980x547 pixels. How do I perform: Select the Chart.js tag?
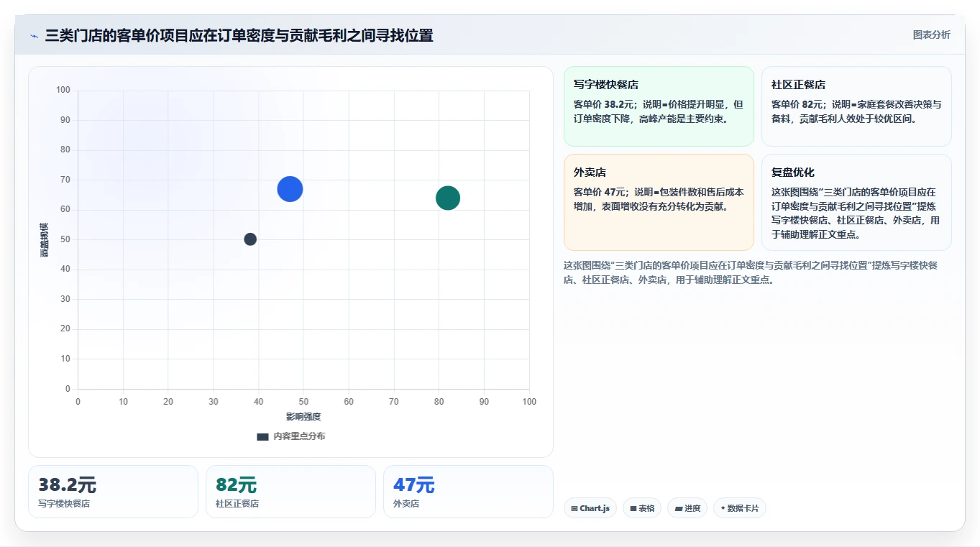point(590,508)
